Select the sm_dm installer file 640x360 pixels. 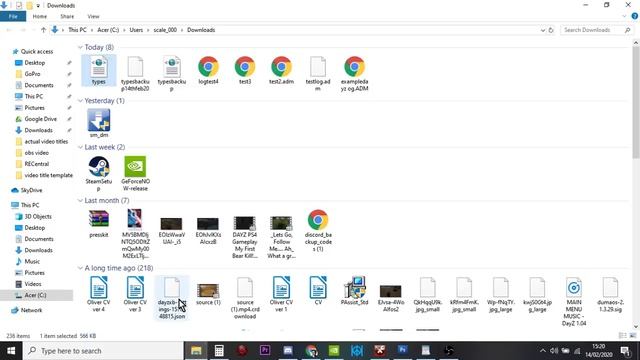(x=99, y=123)
